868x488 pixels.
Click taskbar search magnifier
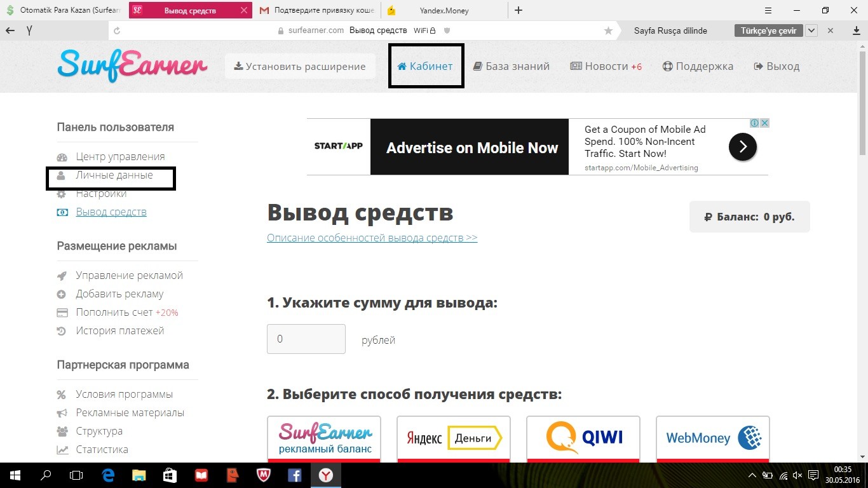[x=45, y=475]
